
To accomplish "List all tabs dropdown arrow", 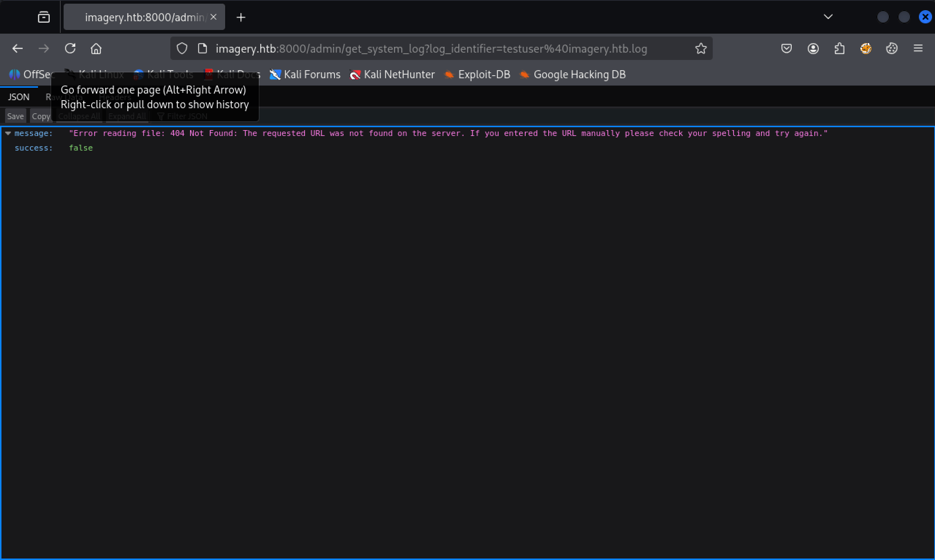I will tap(828, 16).
